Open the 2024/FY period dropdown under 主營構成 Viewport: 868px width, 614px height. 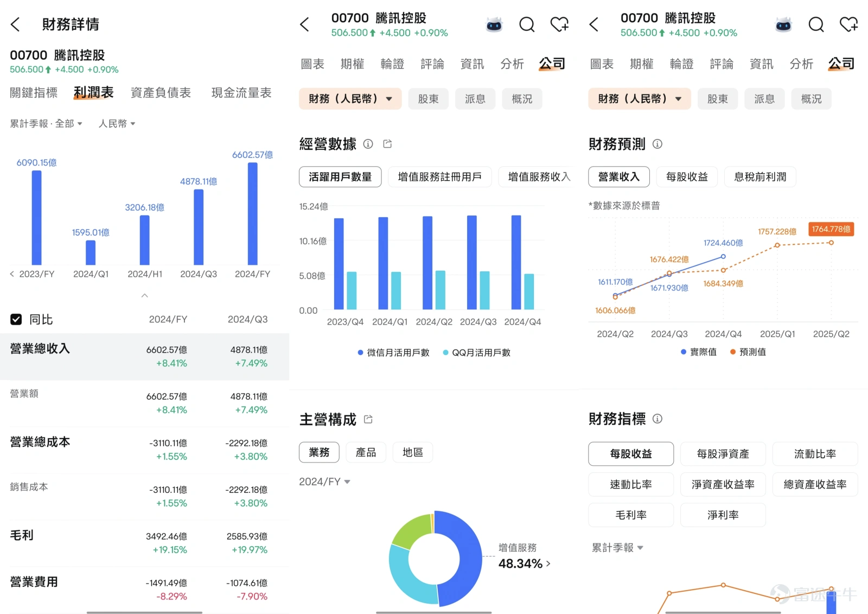click(324, 482)
